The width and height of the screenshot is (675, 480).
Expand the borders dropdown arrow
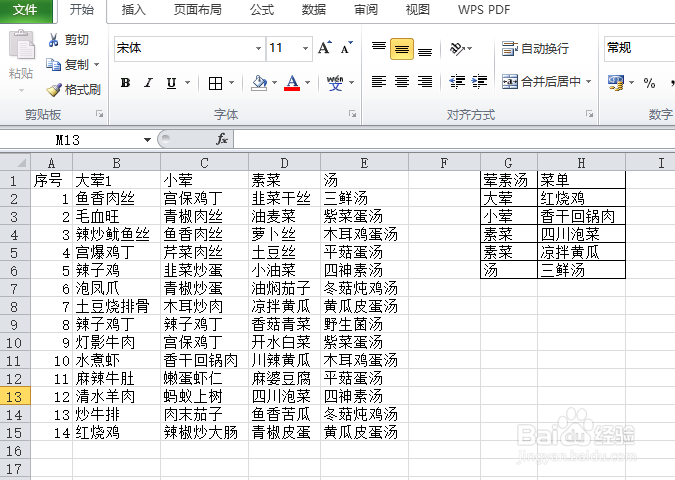pos(231,83)
